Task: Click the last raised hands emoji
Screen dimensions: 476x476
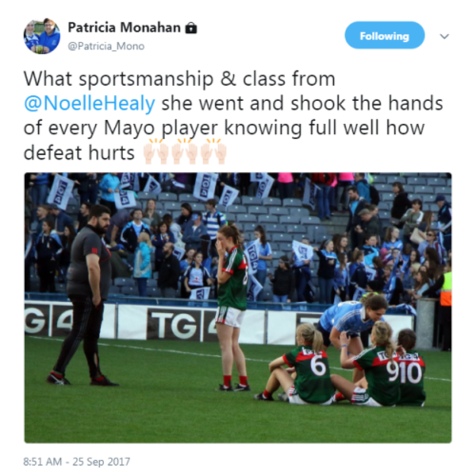Action: pyautogui.click(x=213, y=152)
